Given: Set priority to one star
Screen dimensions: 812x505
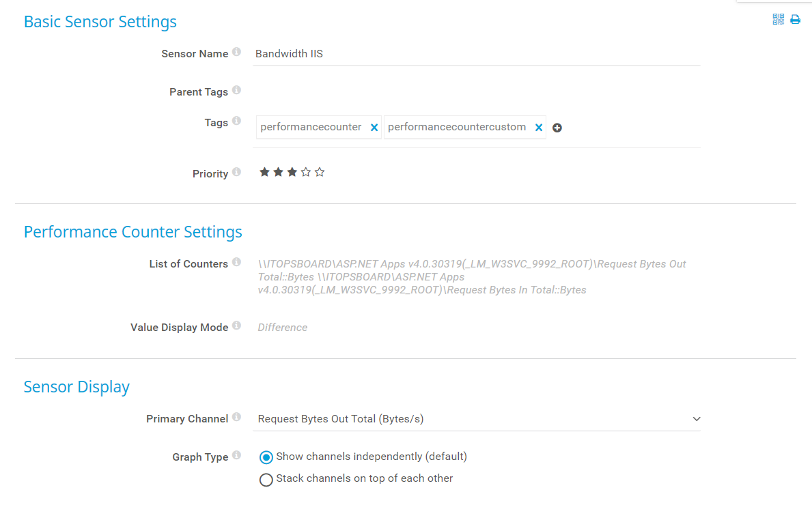Looking at the screenshot, I should click(x=264, y=173).
